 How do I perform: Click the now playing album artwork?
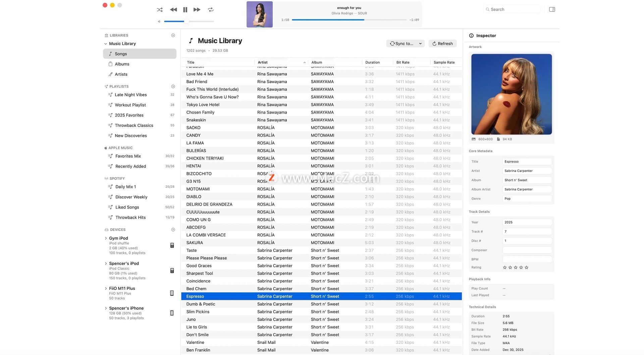pos(260,14)
